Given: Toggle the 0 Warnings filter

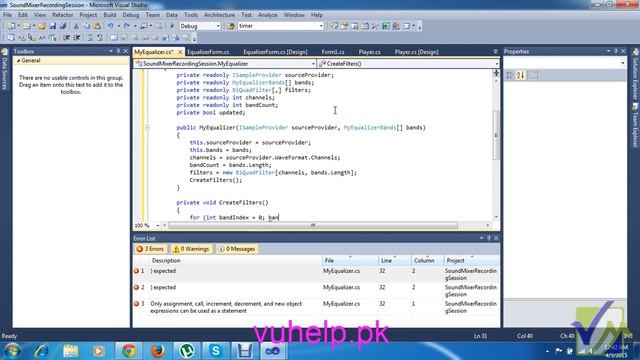Looking at the screenshot, I should 191,249.
